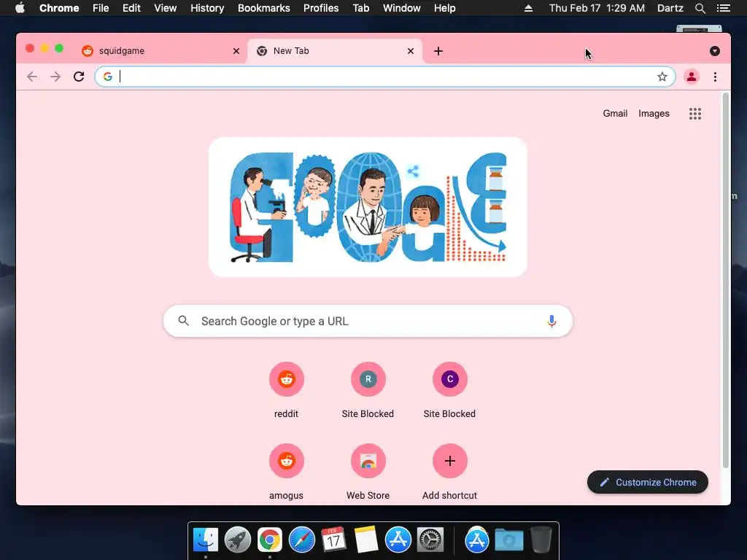The image size is (747, 560).
Task: Click the Google Doodle image
Action: [368, 207]
